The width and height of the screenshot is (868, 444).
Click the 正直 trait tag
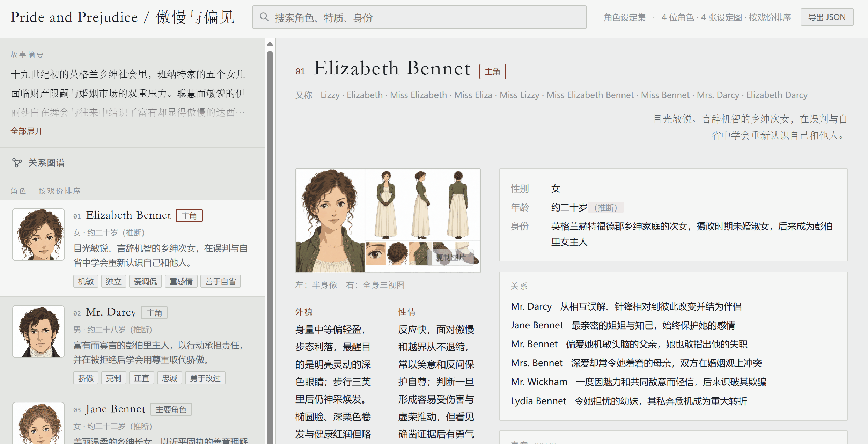point(142,378)
